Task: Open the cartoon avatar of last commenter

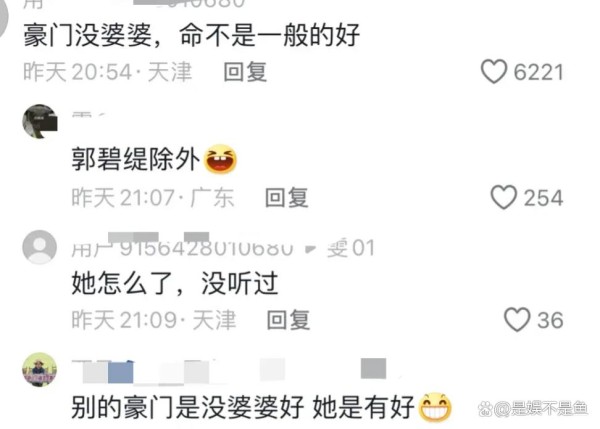Action: (x=39, y=370)
